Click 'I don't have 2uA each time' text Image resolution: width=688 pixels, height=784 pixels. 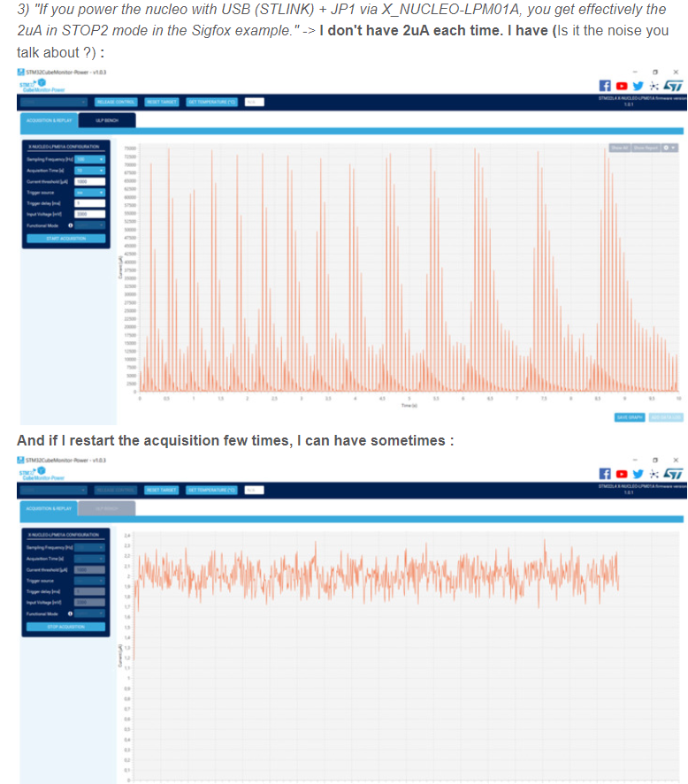click(411, 31)
